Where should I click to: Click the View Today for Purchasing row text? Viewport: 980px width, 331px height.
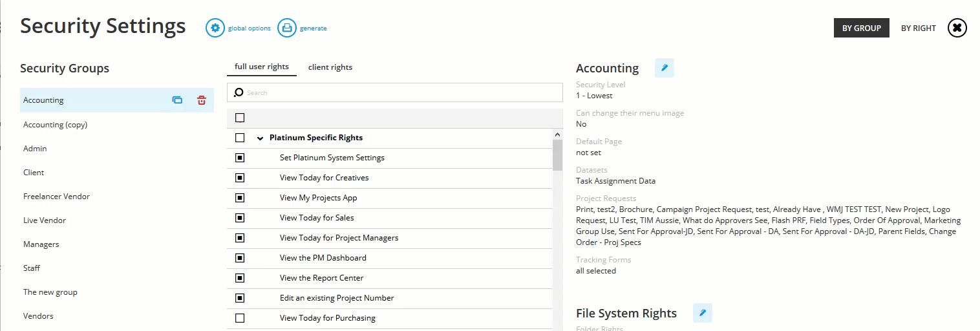point(328,318)
